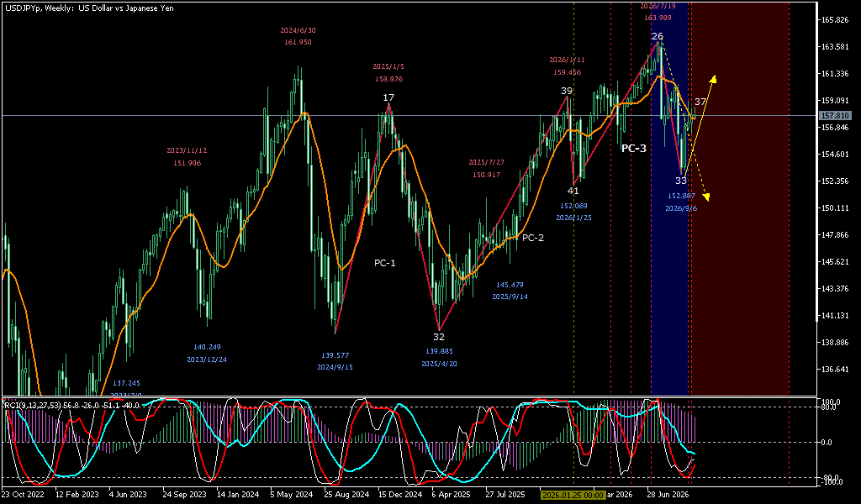
Task: Click the 161.950 peak price label
Action: click(x=298, y=42)
